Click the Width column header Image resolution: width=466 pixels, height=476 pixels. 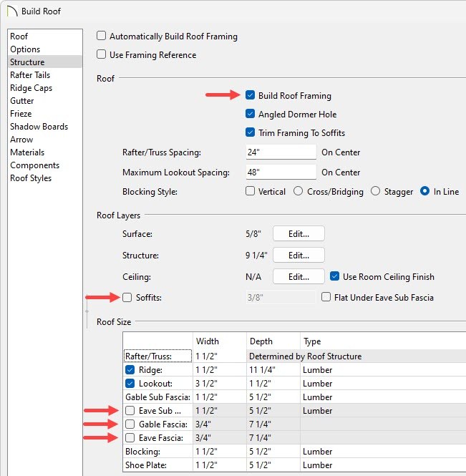(x=220, y=341)
